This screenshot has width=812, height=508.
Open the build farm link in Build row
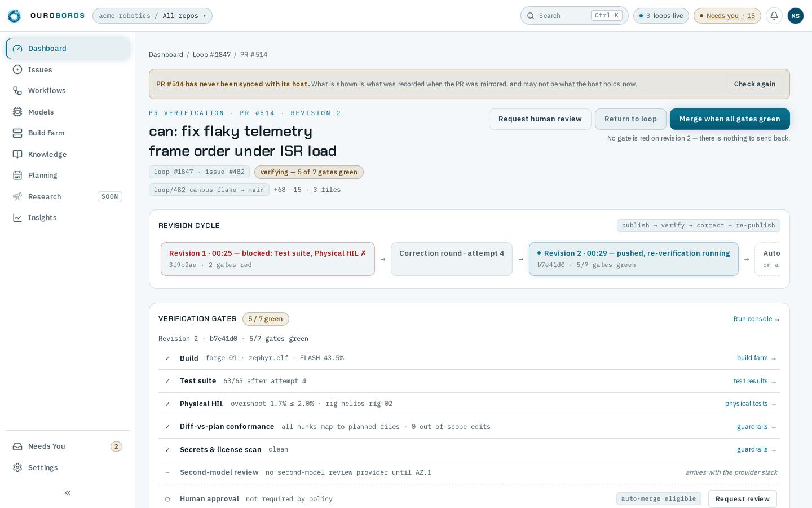[756, 358]
